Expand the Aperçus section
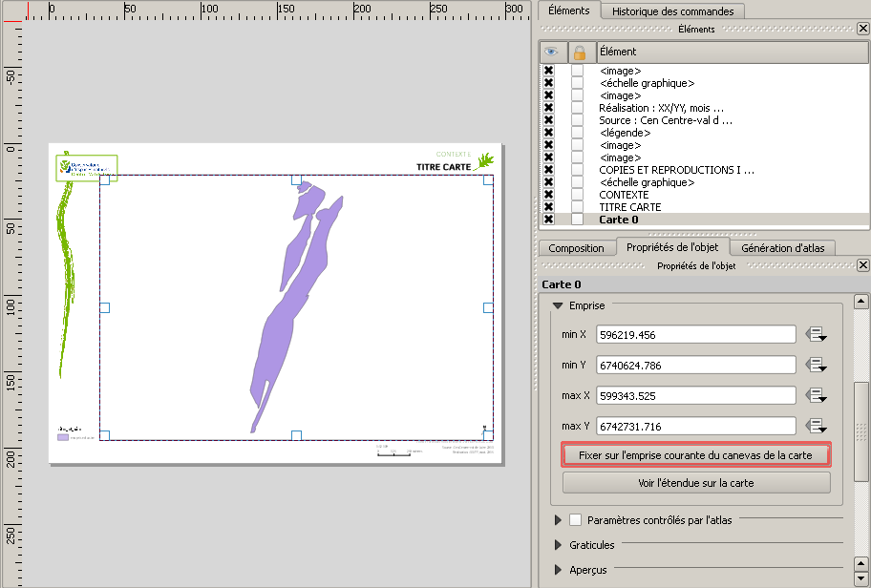Viewport: 871px width, 588px height. (x=559, y=570)
